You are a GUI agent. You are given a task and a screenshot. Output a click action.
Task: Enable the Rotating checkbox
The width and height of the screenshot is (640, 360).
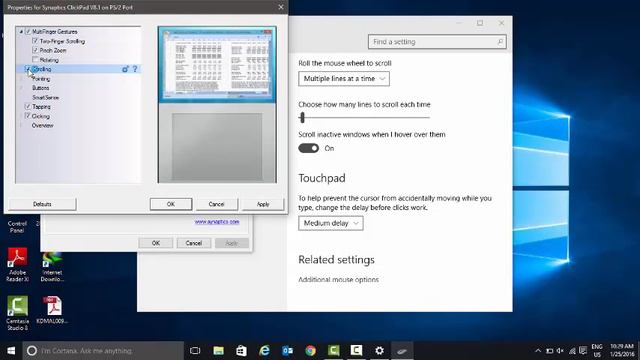coord(35,60)
